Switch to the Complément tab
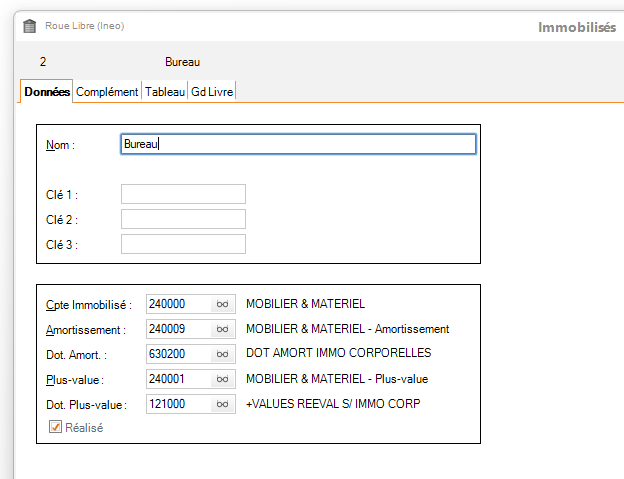 pyautogui.click(x=107, y=92)
